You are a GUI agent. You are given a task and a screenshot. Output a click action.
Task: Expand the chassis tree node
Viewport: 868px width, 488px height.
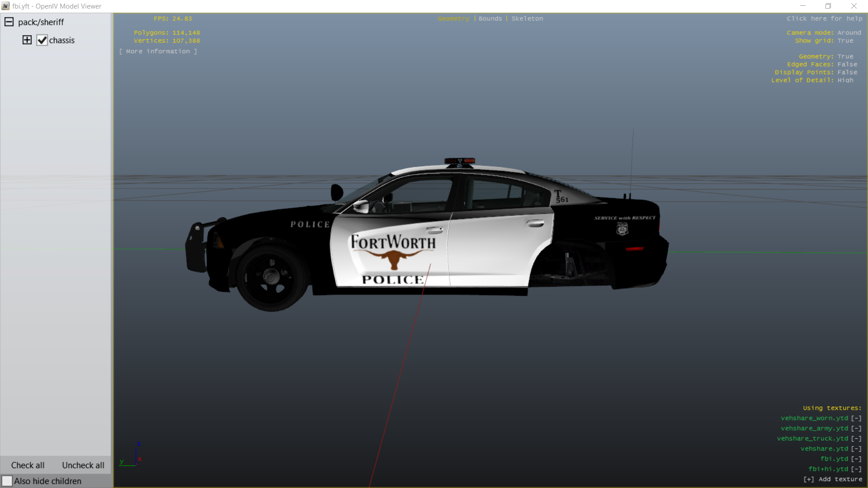point(27,40)
